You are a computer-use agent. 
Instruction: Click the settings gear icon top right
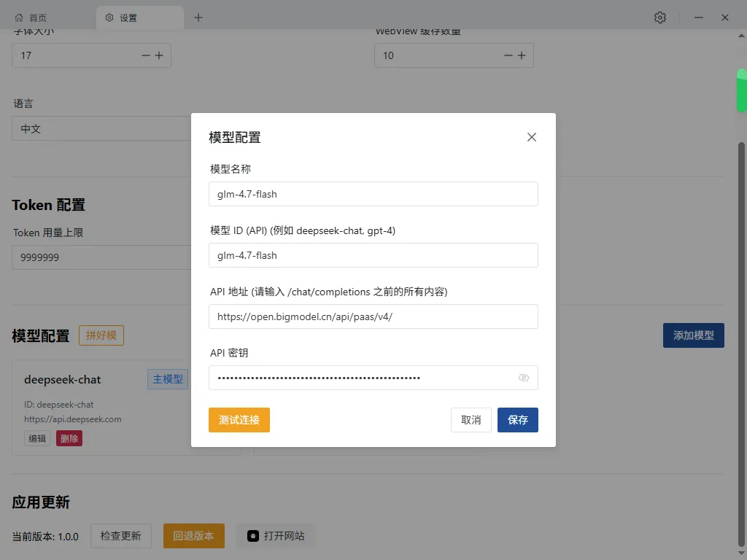tap(660, 17)
